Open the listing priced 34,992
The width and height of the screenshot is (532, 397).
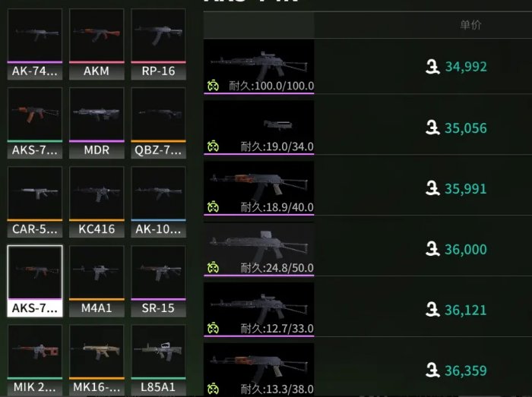pos(368,66)
